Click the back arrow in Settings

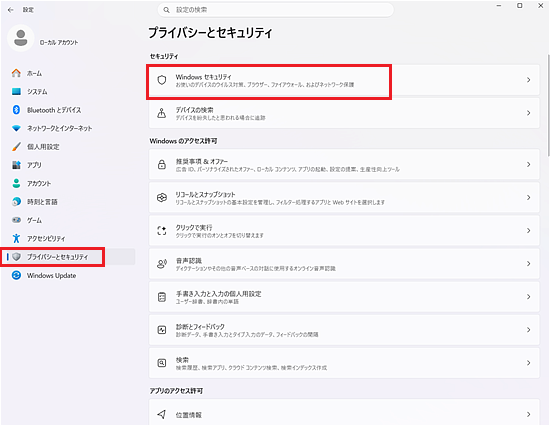(x=11, y=10)
